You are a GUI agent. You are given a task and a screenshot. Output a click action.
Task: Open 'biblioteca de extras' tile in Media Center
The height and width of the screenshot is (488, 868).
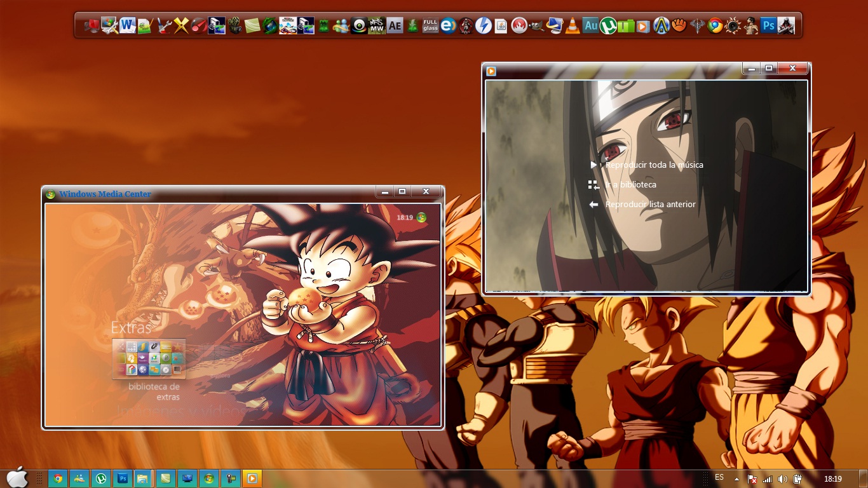149,359
